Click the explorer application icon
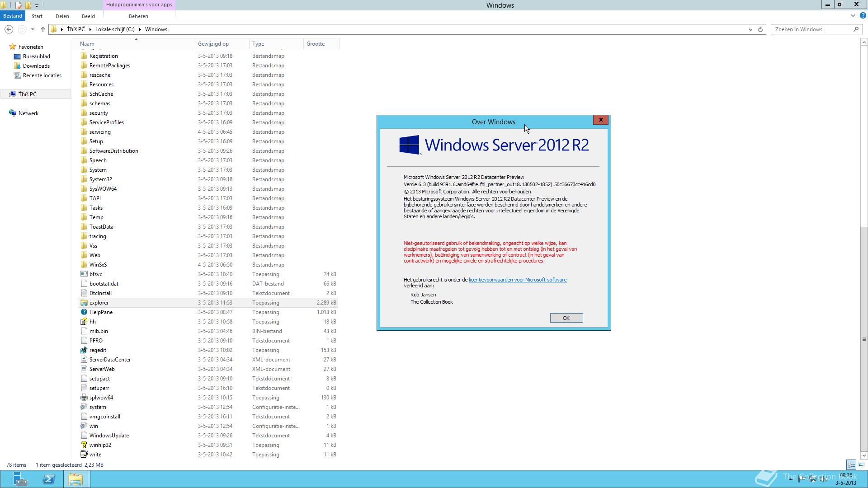 coord(84,303)
